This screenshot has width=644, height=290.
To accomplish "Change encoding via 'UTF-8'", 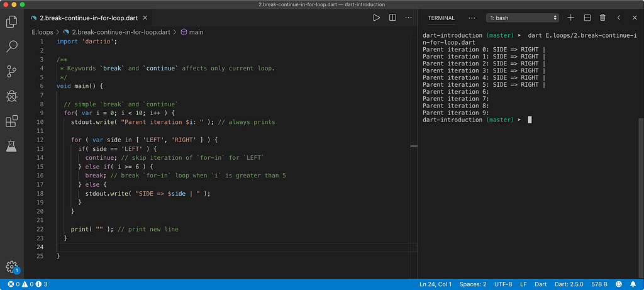I will point(503,284).
